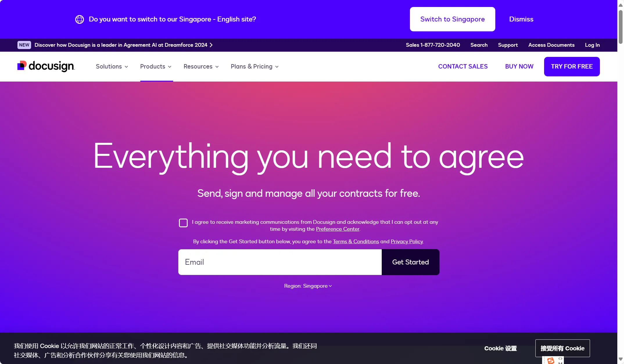624x364 pixels.
Task: Click the NEW badge icon on announcement
Action: [x=24, y=45]
